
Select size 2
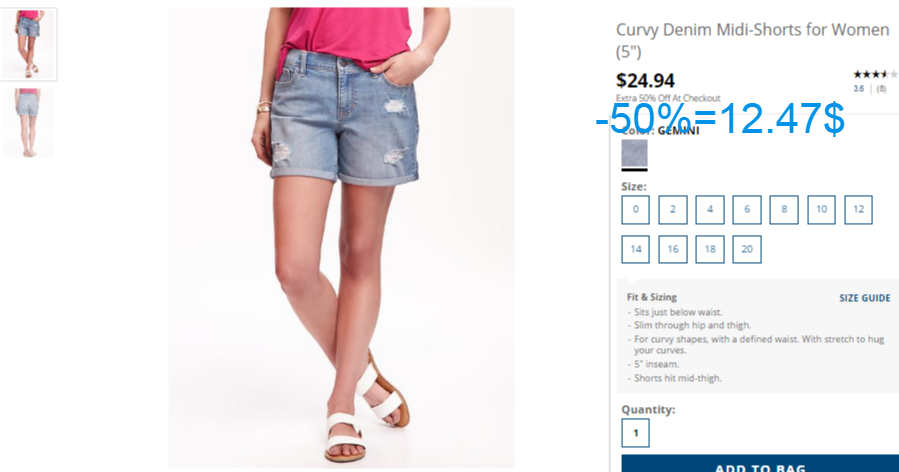[x=673, y=210]
